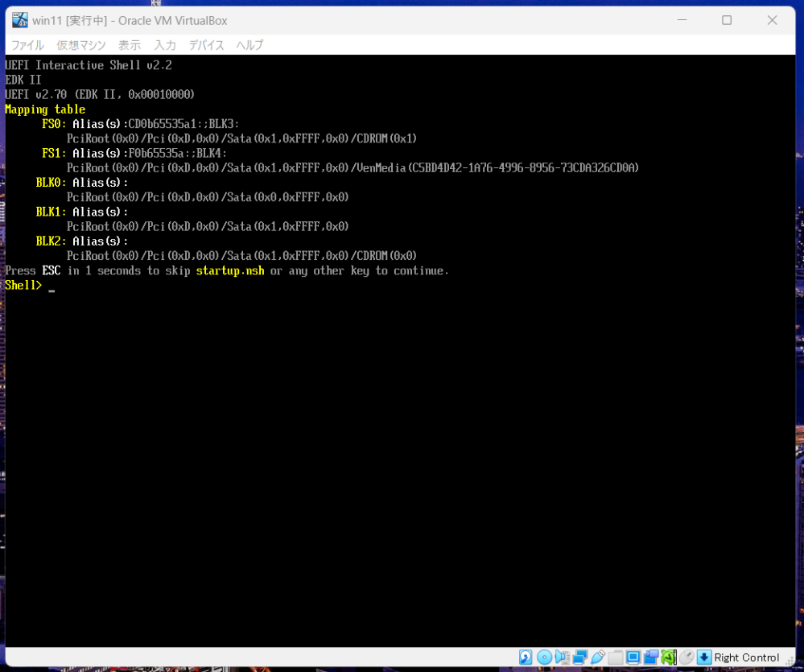Open the optical drive status icon
The width and height of the screenshot is (804, 672).
click(544, 658)
